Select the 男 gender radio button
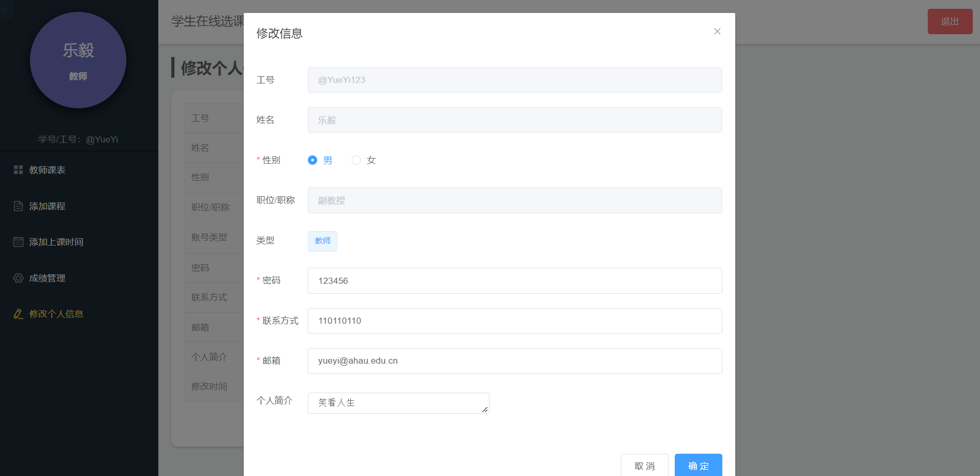This screenshot has width=980, height=476. click(313, 160)
